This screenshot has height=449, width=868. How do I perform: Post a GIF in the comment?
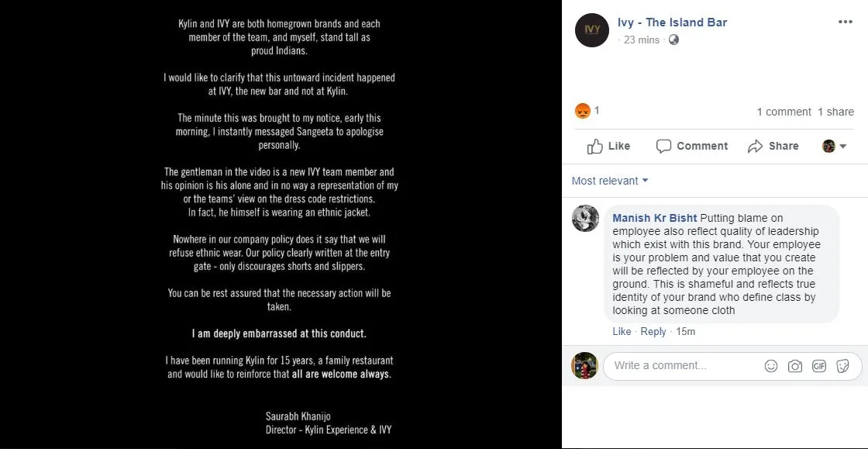818,366
